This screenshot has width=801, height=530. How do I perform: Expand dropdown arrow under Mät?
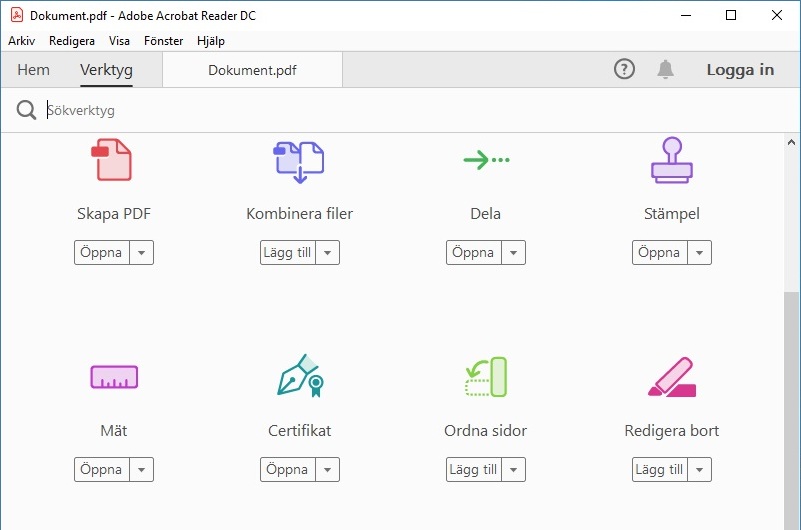coord(142,470)
